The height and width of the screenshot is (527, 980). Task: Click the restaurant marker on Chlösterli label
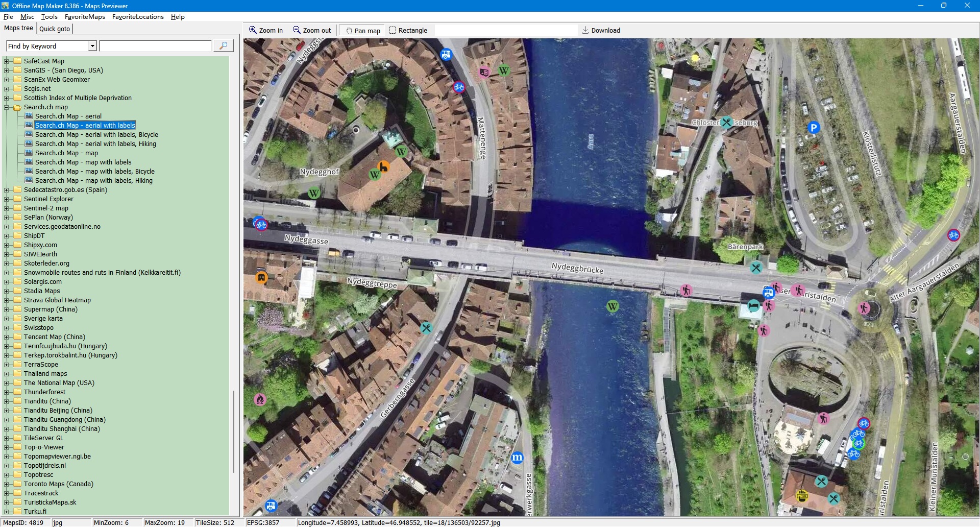tap(726, 122)
